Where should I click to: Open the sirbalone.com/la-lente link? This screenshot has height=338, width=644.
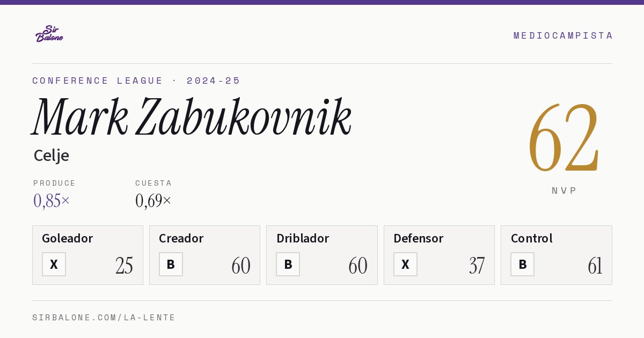point(104,318)
